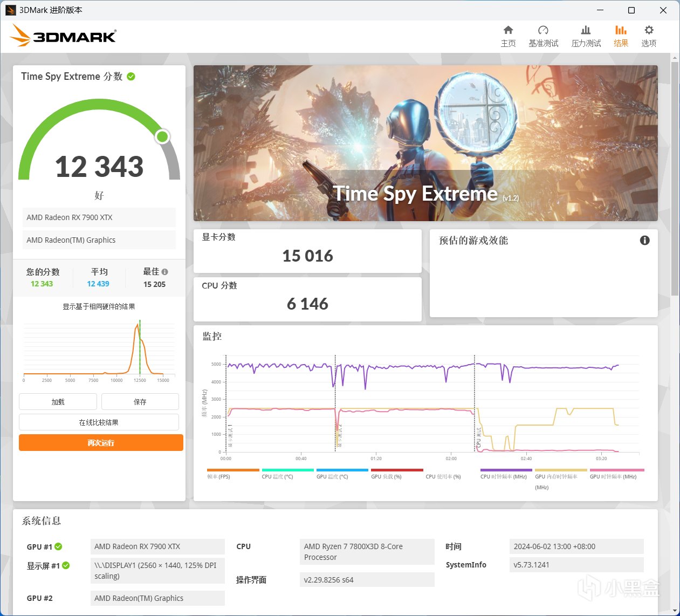This screenshot has height=616, width=680.
Task: Click 您的分数 value 12 343 in green
Action: coord(42,284)
